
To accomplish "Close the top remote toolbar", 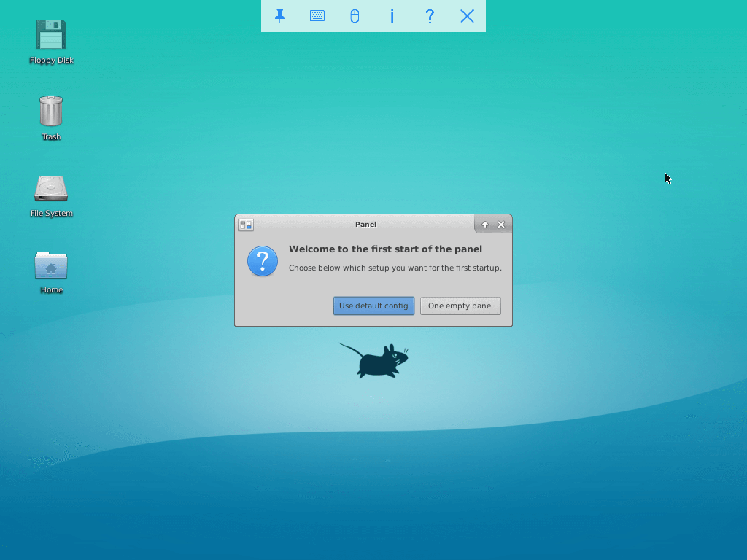I will click(467, 16).
